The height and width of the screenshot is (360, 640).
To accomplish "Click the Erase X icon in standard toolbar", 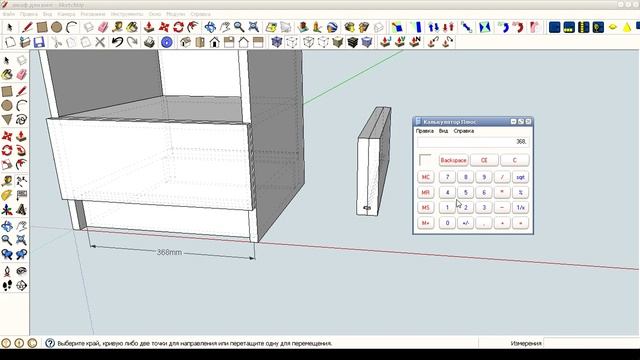I will (x=100, y=42).
